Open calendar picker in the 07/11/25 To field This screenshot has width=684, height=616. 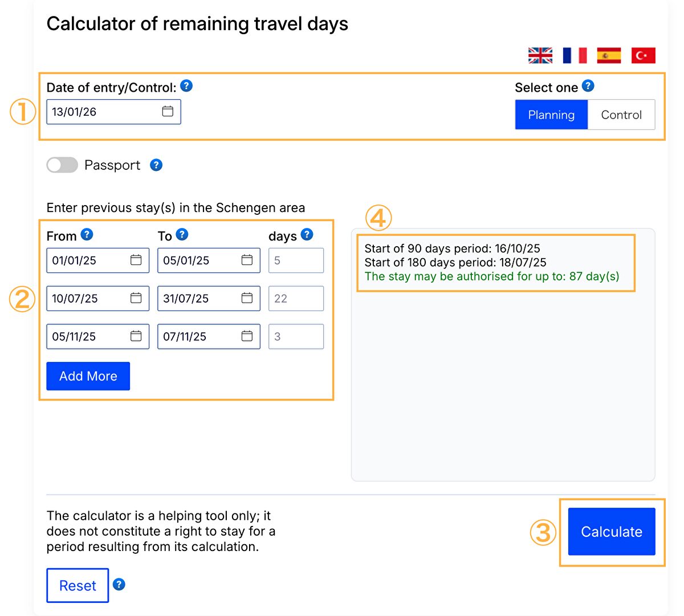point(247,336)
